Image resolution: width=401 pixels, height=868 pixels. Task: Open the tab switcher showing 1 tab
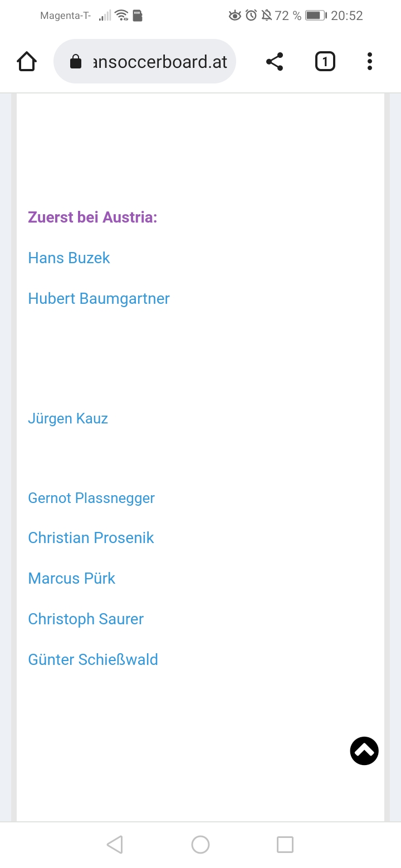click(325, 61)
